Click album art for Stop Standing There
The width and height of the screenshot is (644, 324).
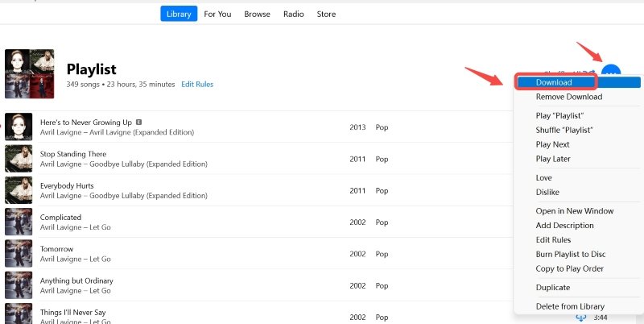point(19,158)
